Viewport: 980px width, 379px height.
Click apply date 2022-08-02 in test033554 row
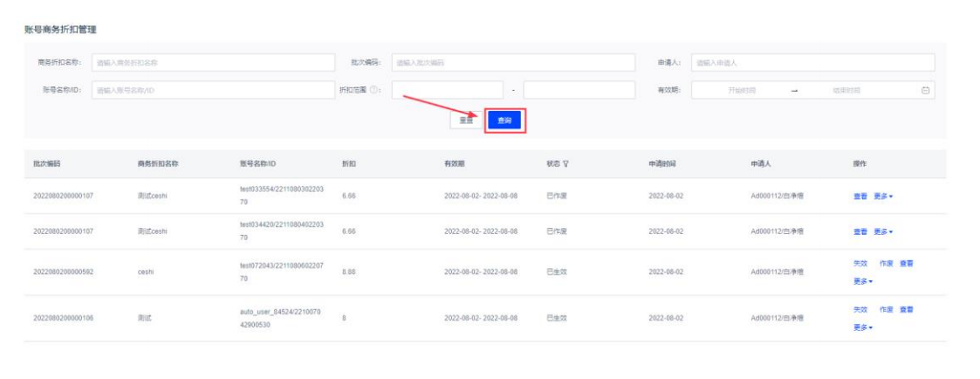[x=666, y=196]
